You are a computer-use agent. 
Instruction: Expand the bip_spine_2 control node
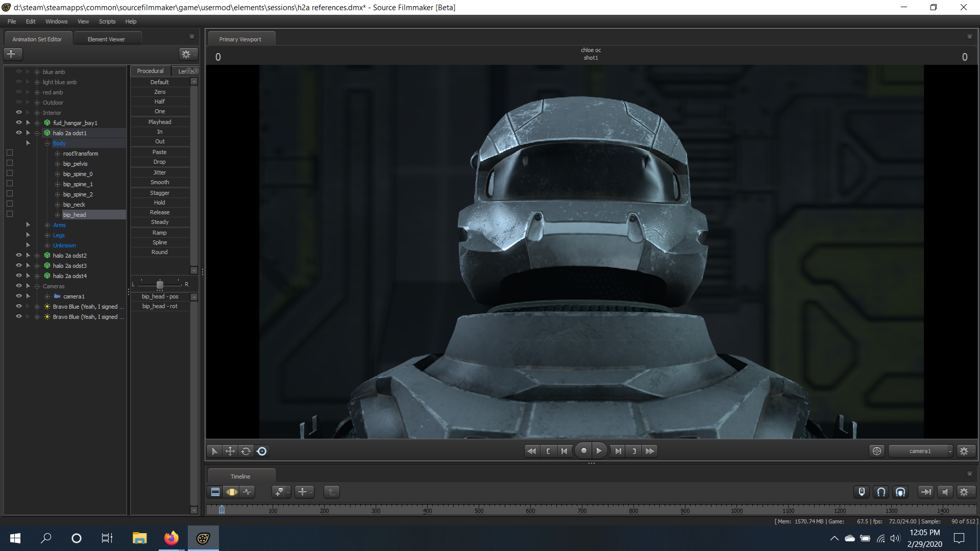click(57, 194)
